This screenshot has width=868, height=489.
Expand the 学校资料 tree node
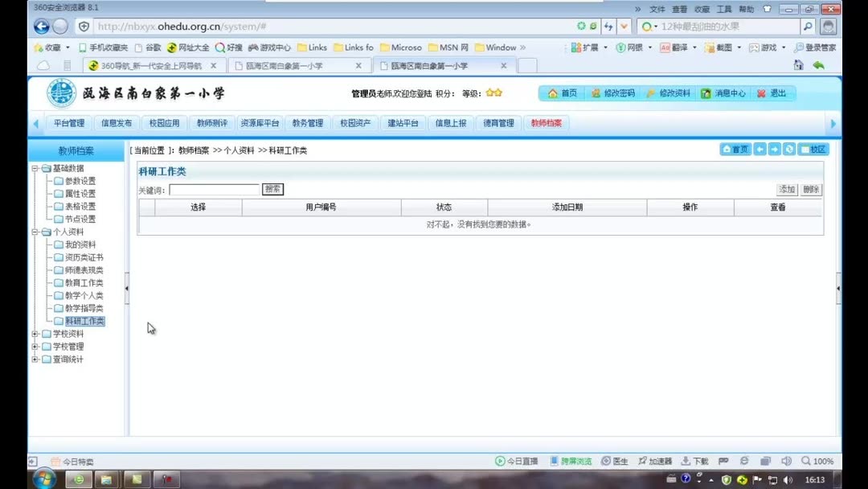35,333
